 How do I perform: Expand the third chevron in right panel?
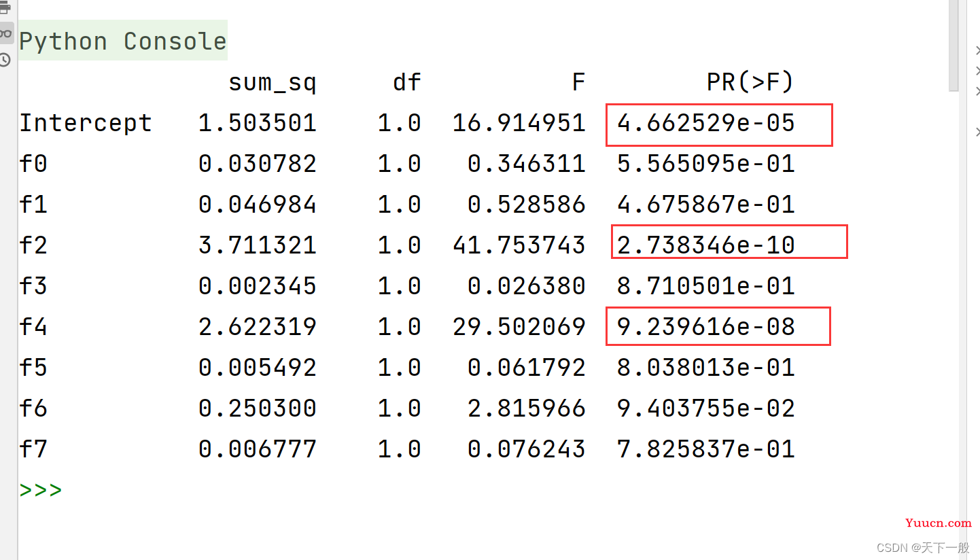(977, 91)
